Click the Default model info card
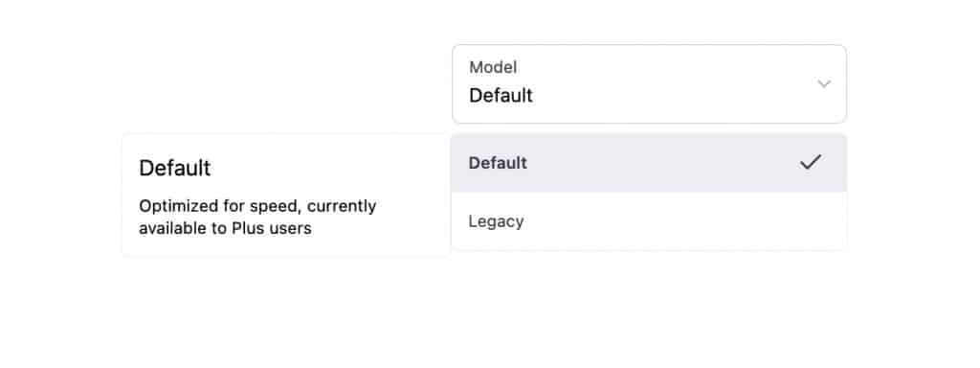 pos(286,195)
